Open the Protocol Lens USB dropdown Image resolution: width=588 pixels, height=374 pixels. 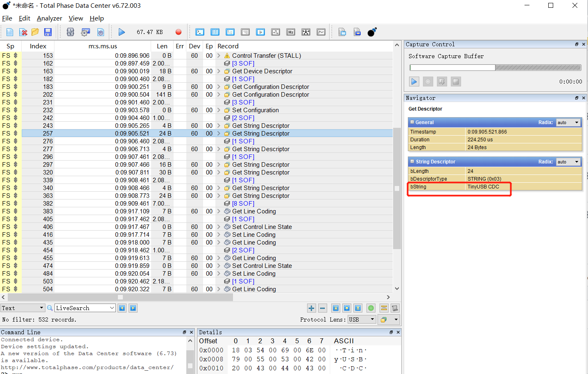click(361, 320)
